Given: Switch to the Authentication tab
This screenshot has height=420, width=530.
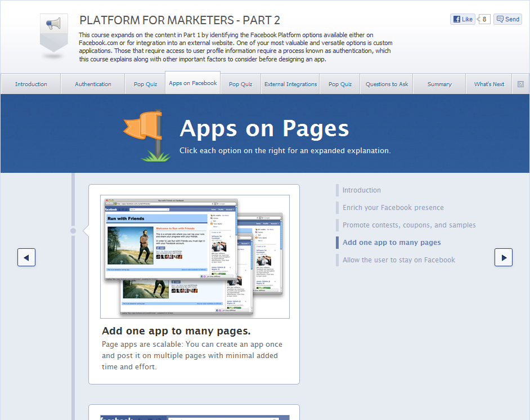Looking at the screenshot, I should (93, 84).
